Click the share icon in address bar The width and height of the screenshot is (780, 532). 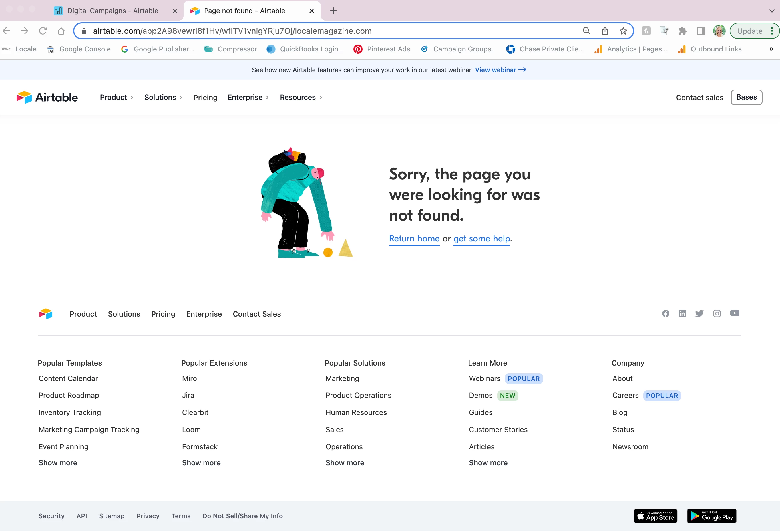click(605, 31)
